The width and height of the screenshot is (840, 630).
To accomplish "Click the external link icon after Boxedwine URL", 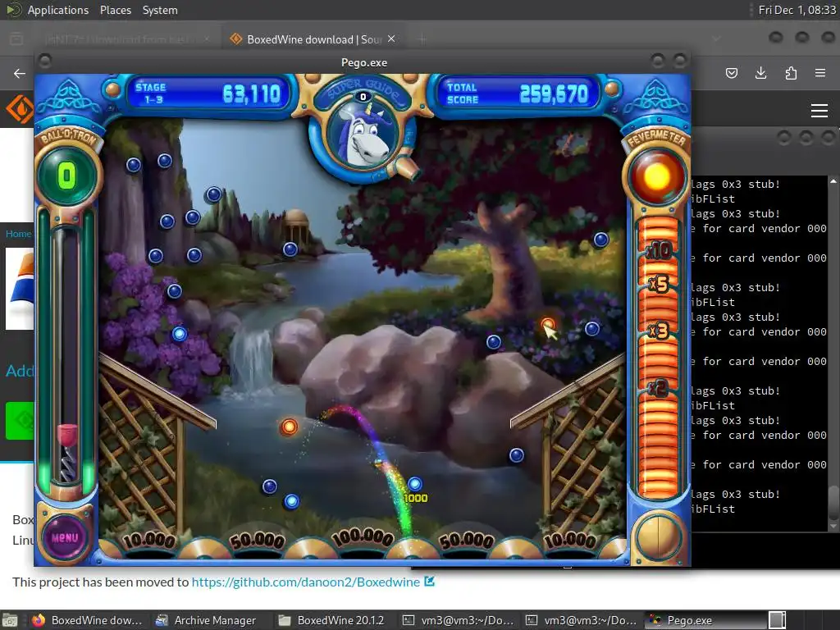I will [429, 582].
